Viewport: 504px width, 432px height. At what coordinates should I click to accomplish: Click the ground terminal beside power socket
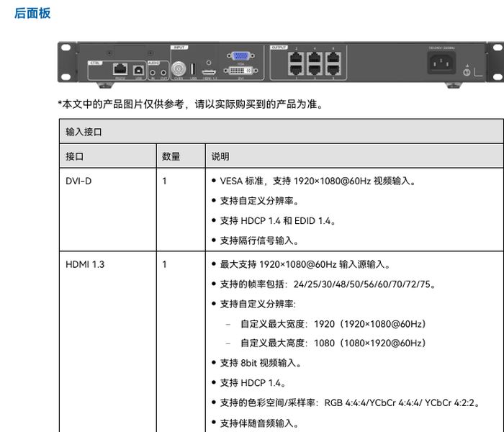(x=467, y=72)
